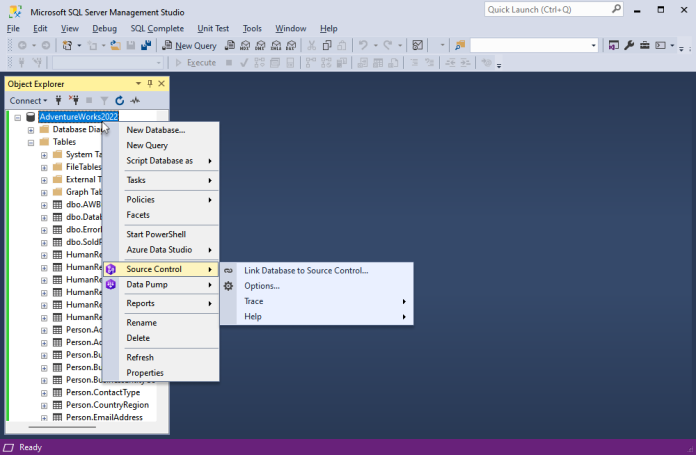Toggle auto-hide pin on Object Explorer
Image resolution: width=696 pixels, height=455 pixels.
click(149, 84)
